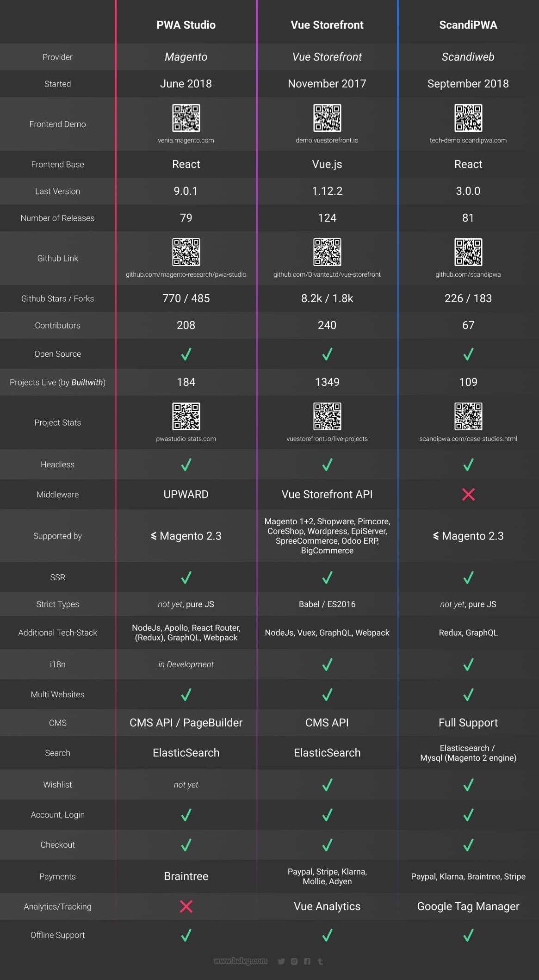The height and width of the screenshot is (980, 539).
Task: Open the venia.magento.com link text
Action: 186,140
